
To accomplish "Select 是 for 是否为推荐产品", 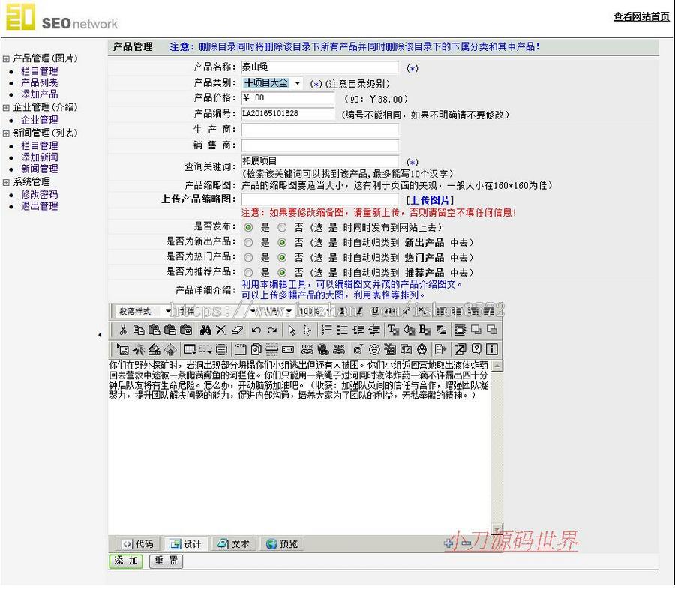I will pos(248,272).
